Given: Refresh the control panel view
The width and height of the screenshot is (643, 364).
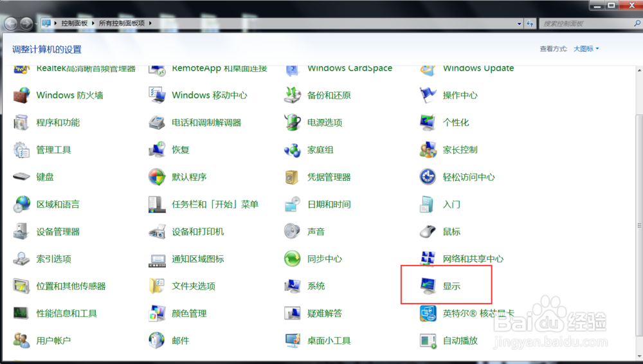Looking at the screenshot, I should coord(530,23).
